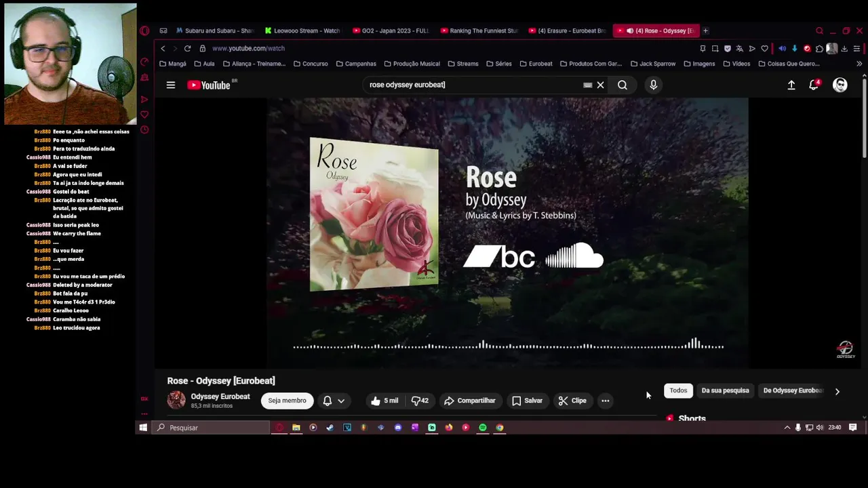Clear the YouTube search box text
Image resolution: width=868 pixels, height=488 pixels.
(x=600, y=85)
